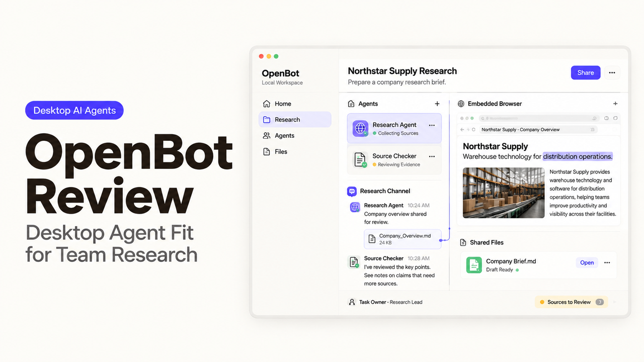This screenshot has height=362, width=644.
Task: Add an Embedded Browser tab with the plus
Action: pos(615,104)
